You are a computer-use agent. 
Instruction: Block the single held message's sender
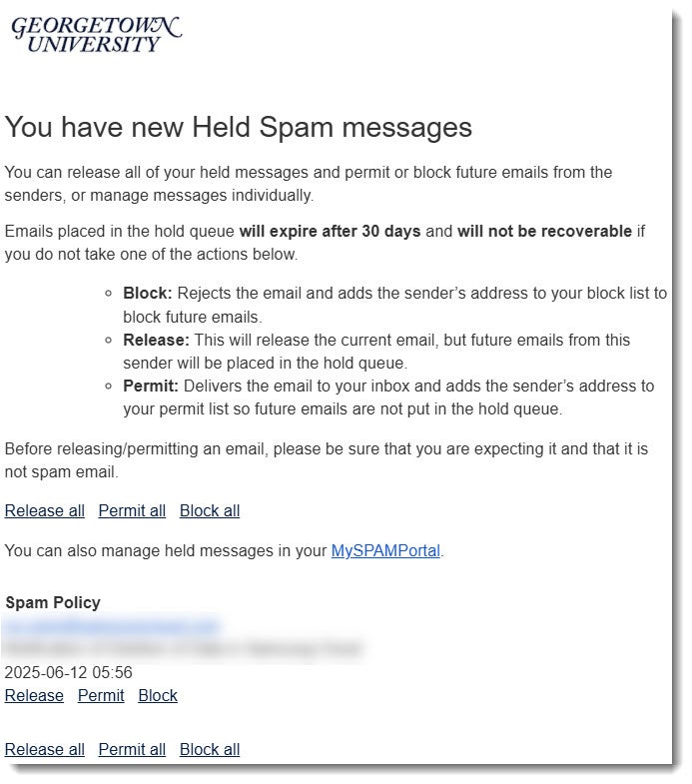click(x=158, y=696)
